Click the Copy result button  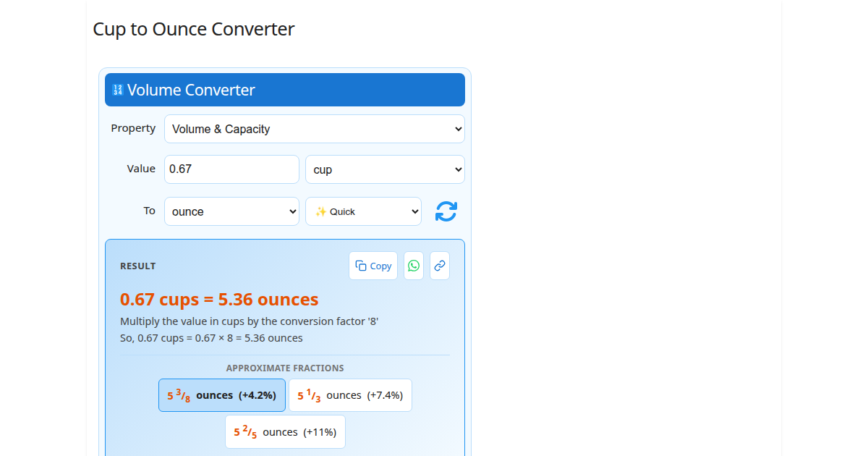(373, 266)
